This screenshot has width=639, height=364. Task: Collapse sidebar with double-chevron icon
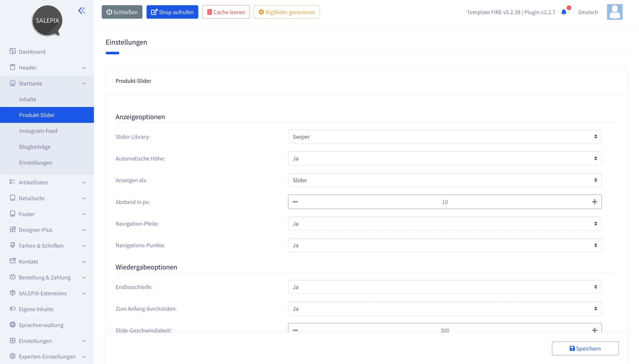82,11
